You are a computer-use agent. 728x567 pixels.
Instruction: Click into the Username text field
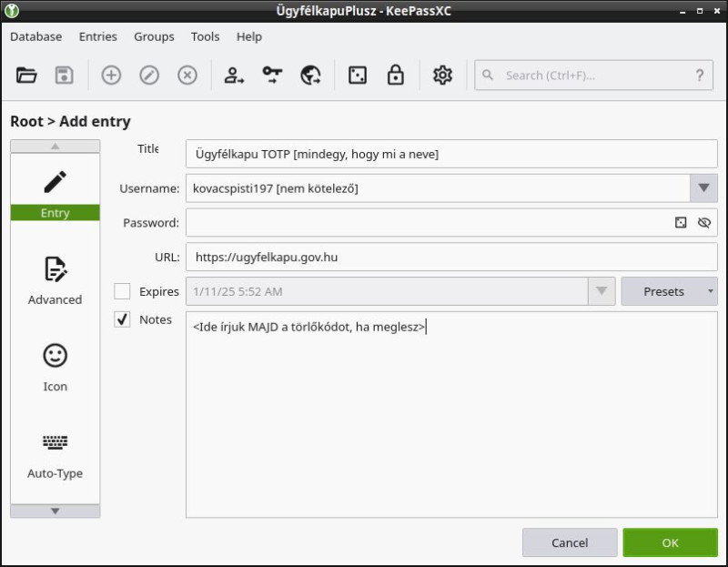pyautogui.click(x=438, y=188)
